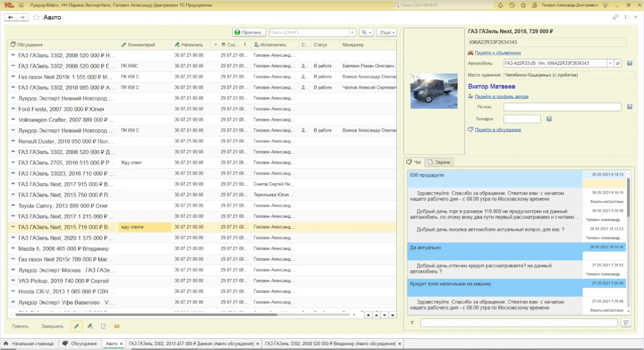The width and height of the screenshot is (644, 350).
Task: Switch to the Задачи tab
Action: (x=438, y=162)
